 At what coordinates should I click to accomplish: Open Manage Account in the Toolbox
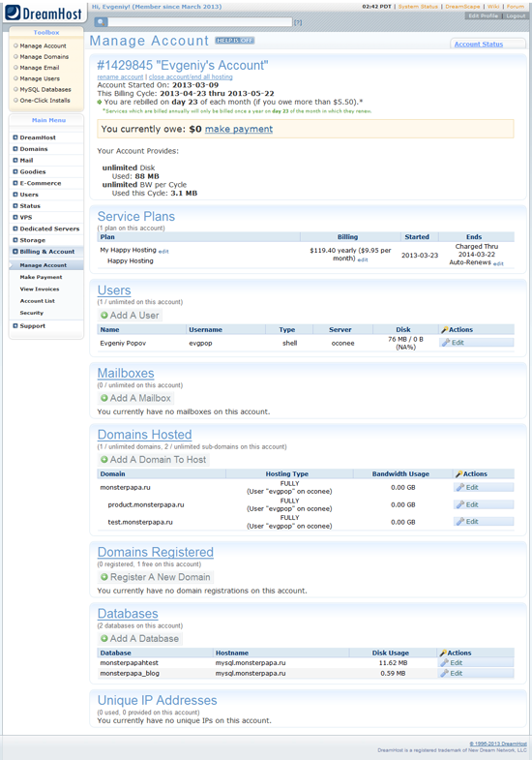click(x=43, y=46)
